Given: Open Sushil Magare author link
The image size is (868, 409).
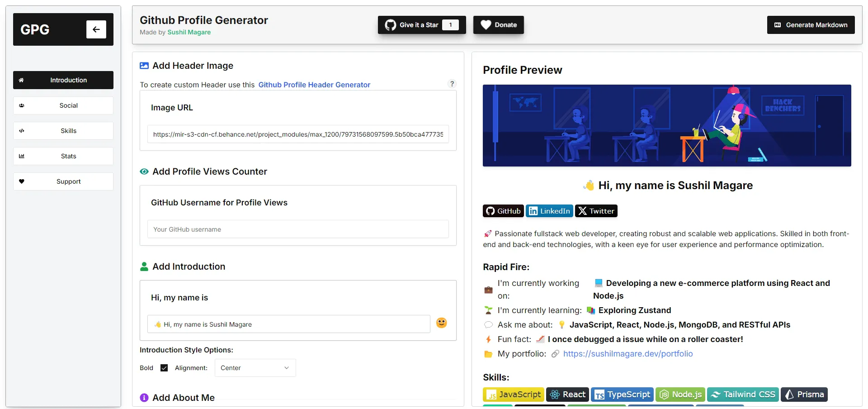Looking at the screenshot, I should coord(189,32).
